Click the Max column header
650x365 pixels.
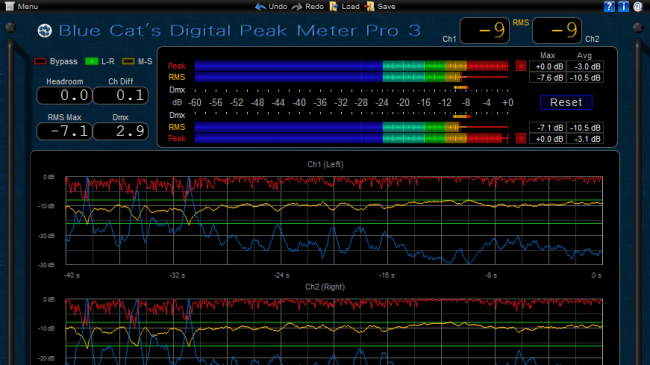[548, 55]
